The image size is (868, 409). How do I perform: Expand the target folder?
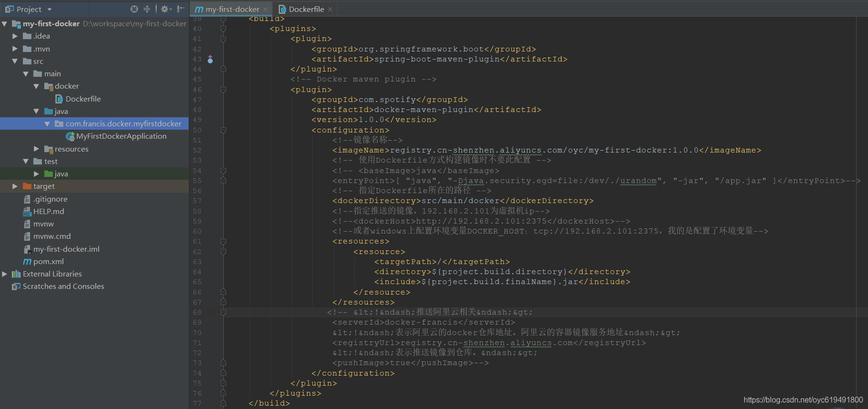(x=15, y=186)
